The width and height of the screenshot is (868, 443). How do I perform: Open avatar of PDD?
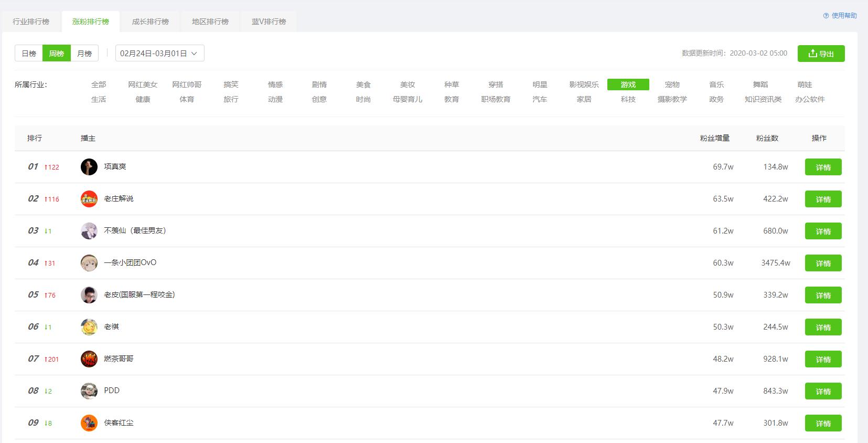[x=89, y=391]
